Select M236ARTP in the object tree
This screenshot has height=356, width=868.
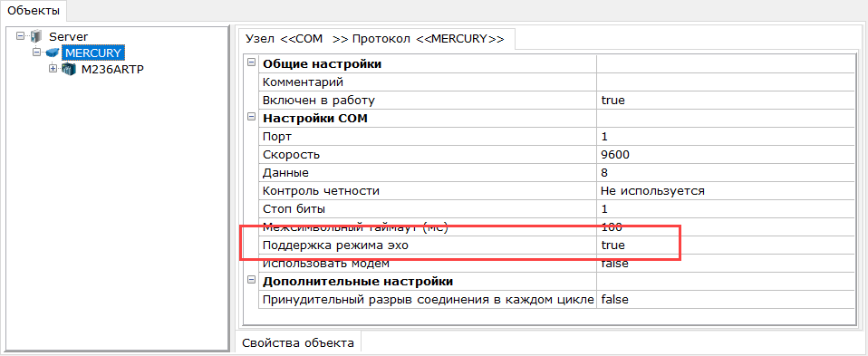point(113,69)
